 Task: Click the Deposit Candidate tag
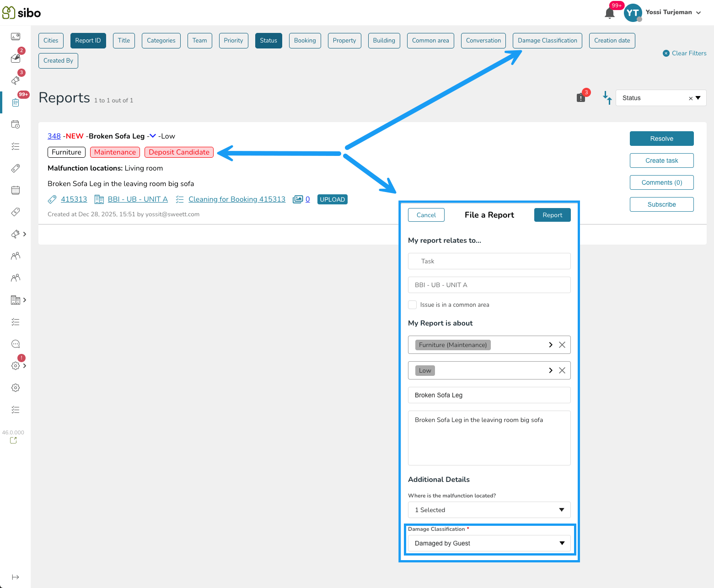tap(179, 152)
